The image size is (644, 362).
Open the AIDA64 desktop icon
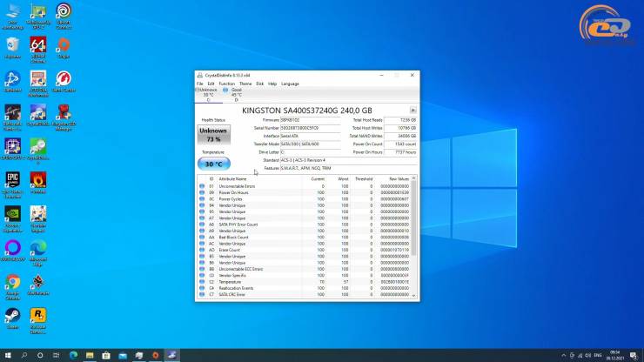[37, 50]
